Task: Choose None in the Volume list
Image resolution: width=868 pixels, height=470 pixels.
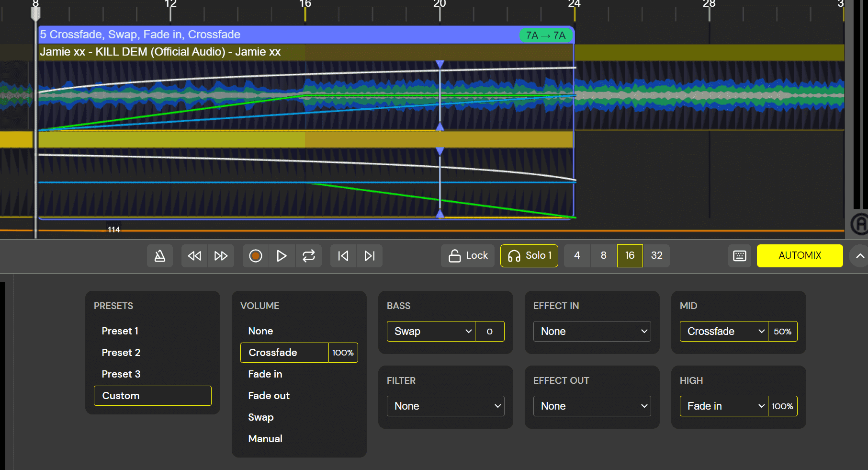Action: tap(299, 331)
